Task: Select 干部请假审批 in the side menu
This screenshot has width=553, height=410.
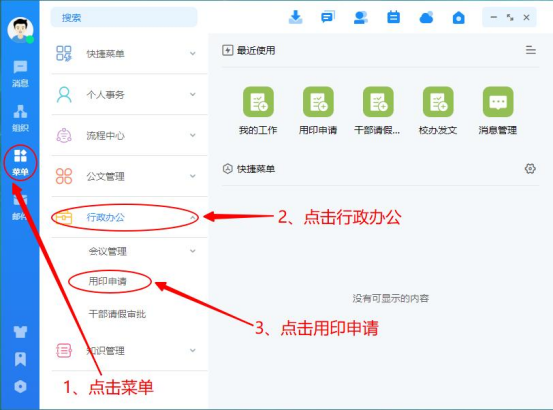Action: [x=117, y=314]
